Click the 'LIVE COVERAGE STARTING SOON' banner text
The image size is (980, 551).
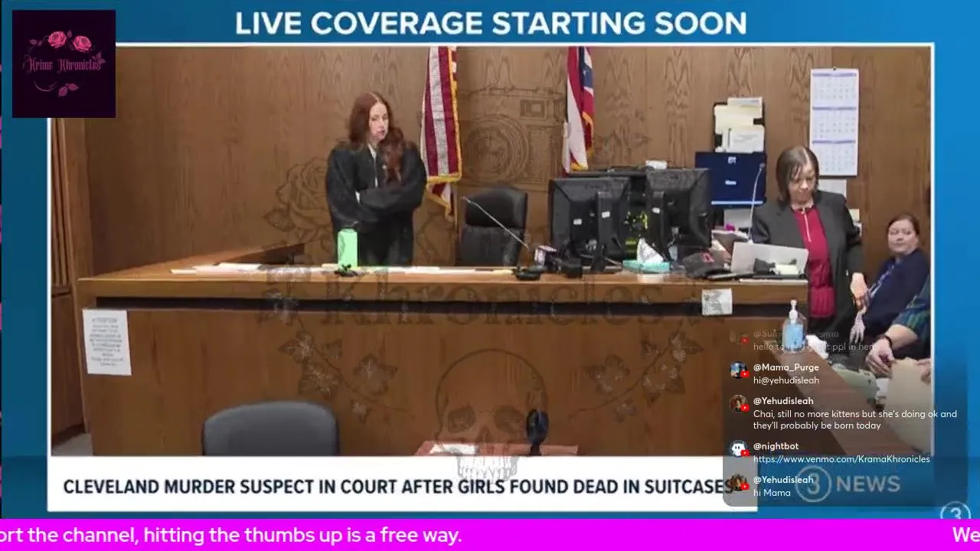pyautogui.click(x=491, y=23)
